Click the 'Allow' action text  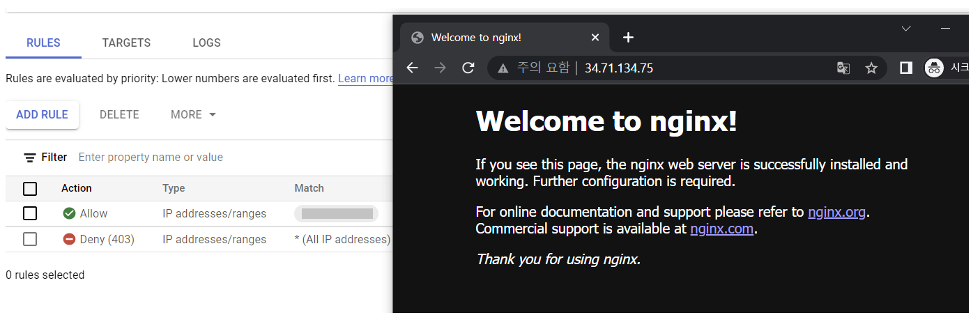[x=94, y=213]
